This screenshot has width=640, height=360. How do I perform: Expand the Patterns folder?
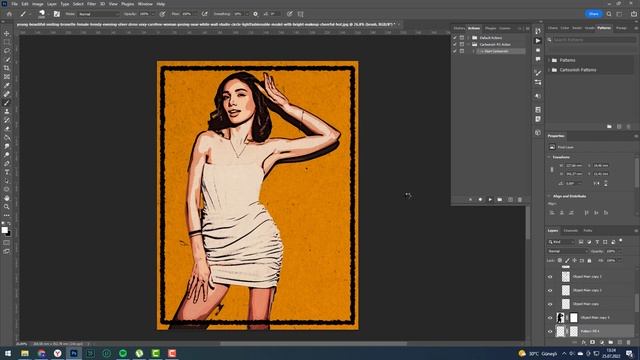pos(549,60)
